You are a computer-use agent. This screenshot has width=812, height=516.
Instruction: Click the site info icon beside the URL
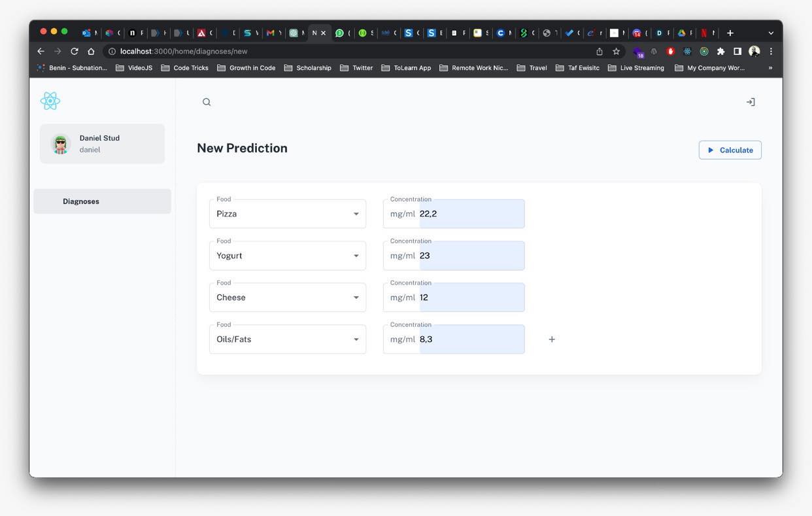112,51
